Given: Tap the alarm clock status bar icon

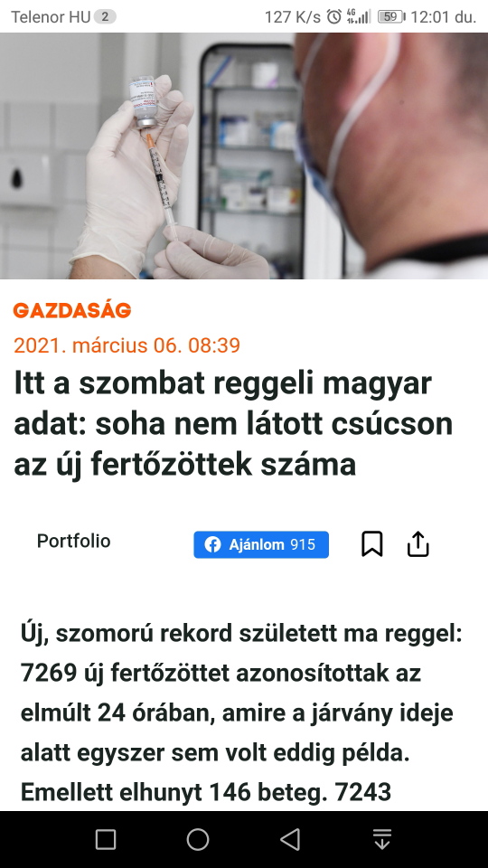Looking at the screenshot, I should pos(333,16).
